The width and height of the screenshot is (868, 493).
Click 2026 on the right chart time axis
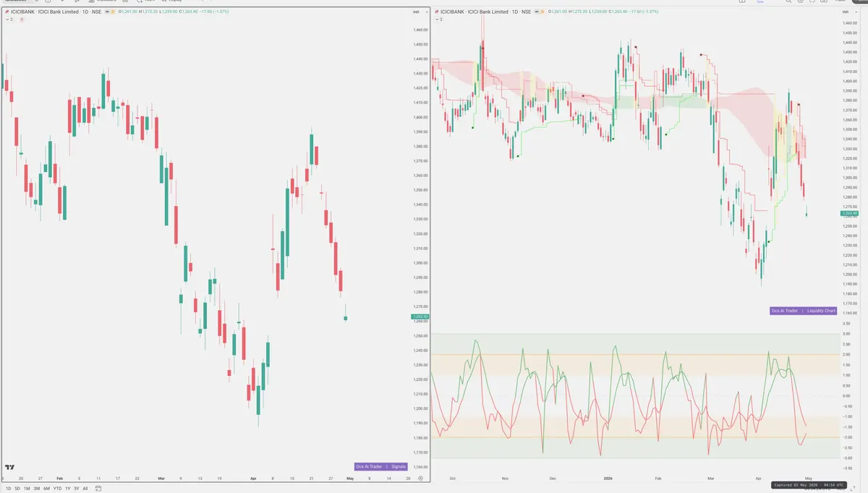(x=606, y=479)
